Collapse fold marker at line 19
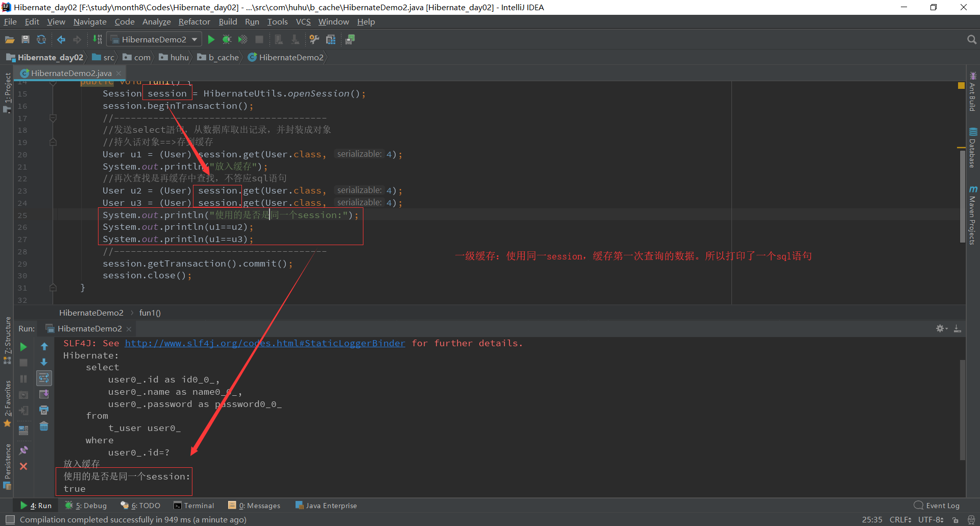The height and width of the screenshot is (526, 980). [x=53, y=142]
